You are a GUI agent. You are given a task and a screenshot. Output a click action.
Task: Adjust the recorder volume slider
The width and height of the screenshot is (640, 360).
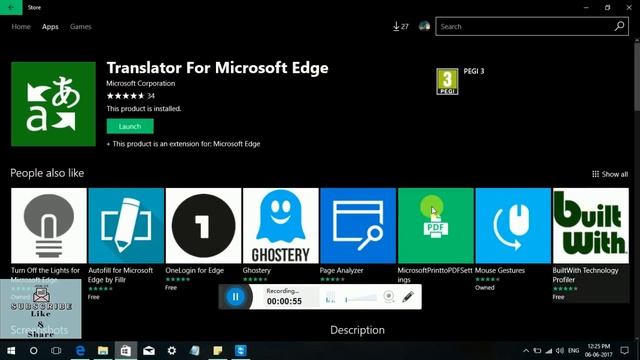tap(361, 299)
